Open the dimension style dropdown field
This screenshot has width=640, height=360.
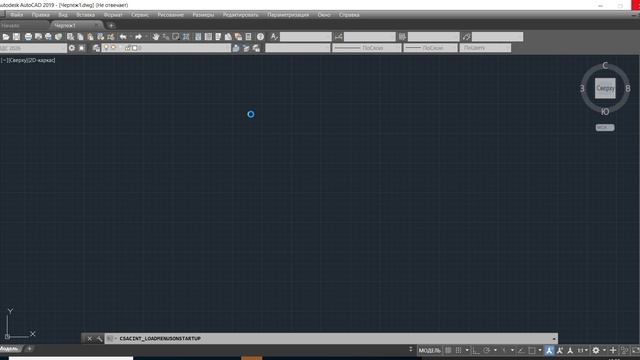pyautogui.click(x=370, y=37)
